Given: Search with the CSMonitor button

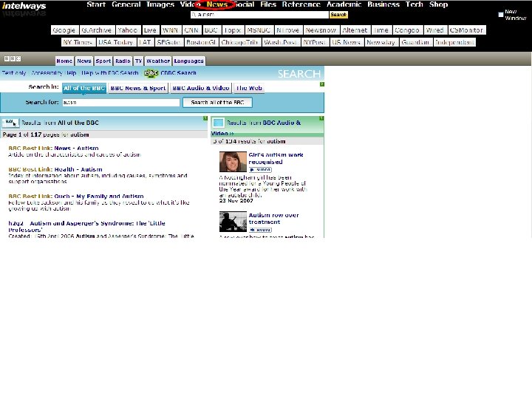Looking at the screenshot, I should pyautogui.click(x=467, y=30).
